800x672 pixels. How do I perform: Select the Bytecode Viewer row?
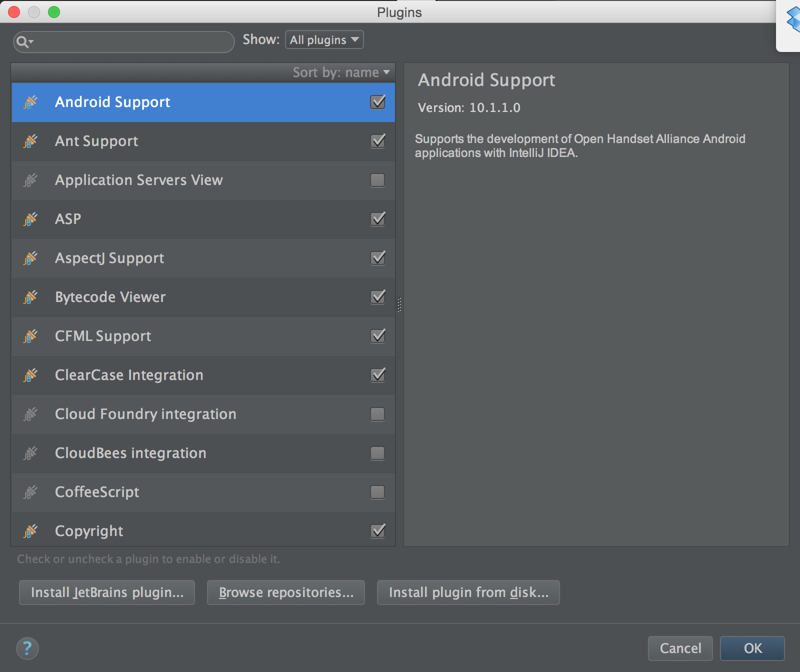click(x=203, y=297)
